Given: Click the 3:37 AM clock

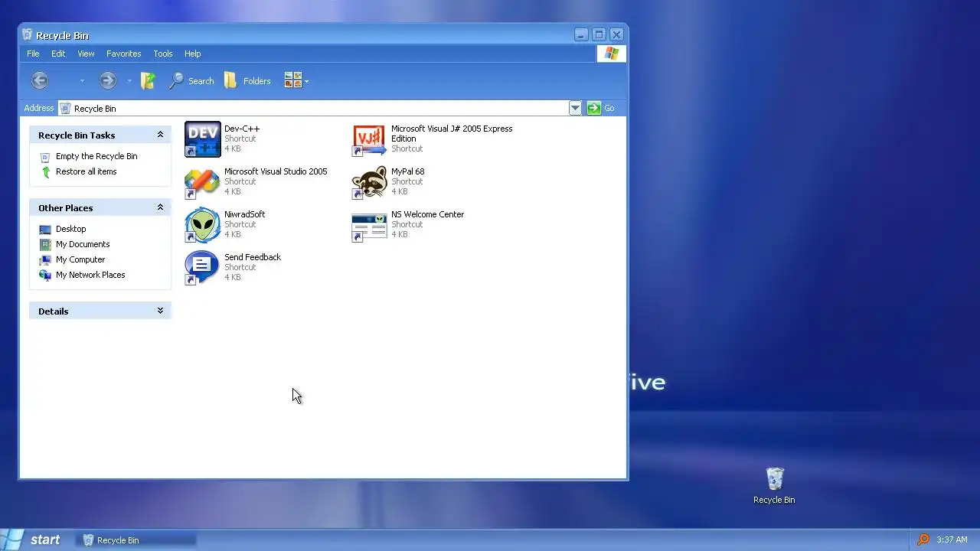Looking at the screenshot, I should click(x=952, y=540).
